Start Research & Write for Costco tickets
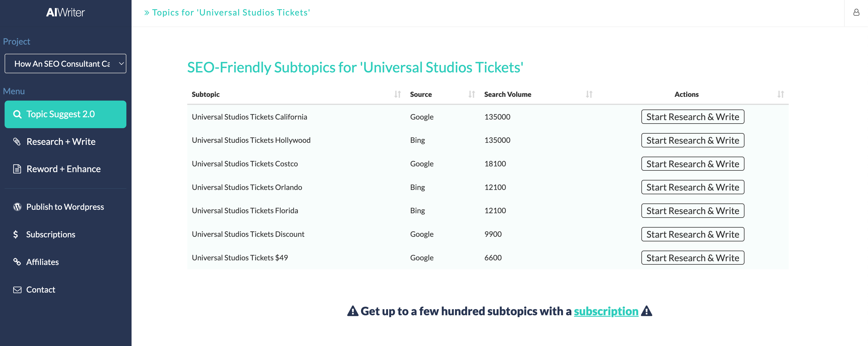 click(x=693, y=164)
